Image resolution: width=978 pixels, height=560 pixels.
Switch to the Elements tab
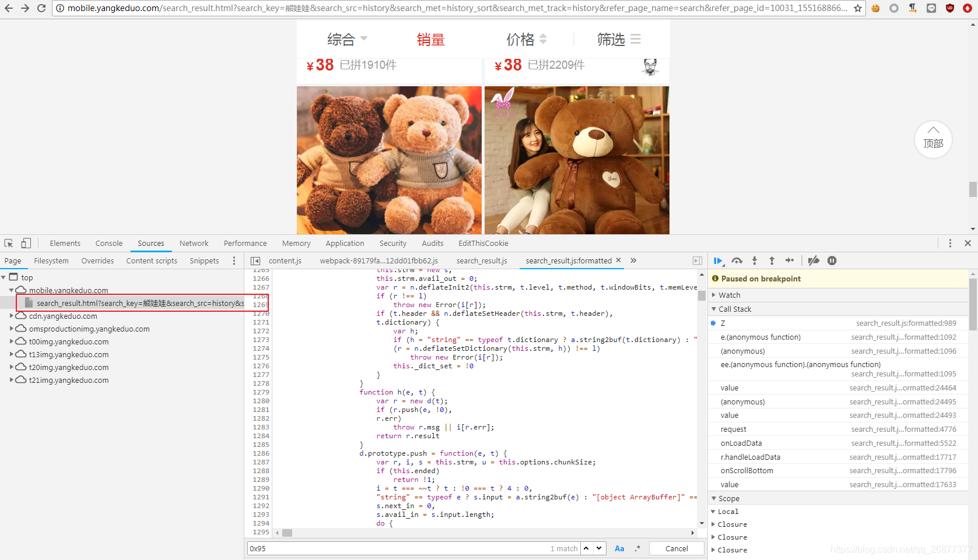coord(65,243)
